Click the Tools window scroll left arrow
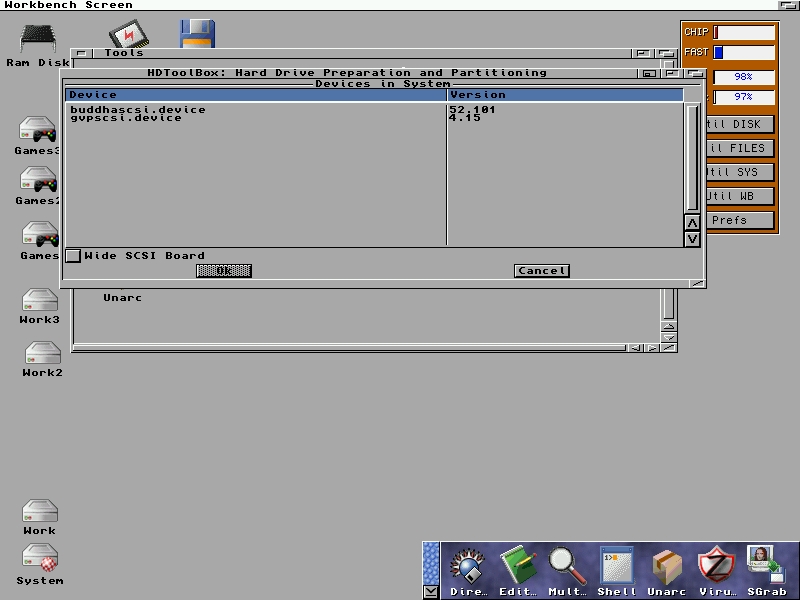 [x=636, y=348]
